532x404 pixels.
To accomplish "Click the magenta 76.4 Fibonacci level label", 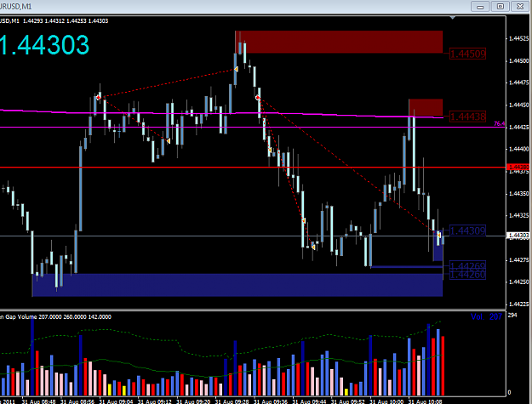I will click(499, 124).
